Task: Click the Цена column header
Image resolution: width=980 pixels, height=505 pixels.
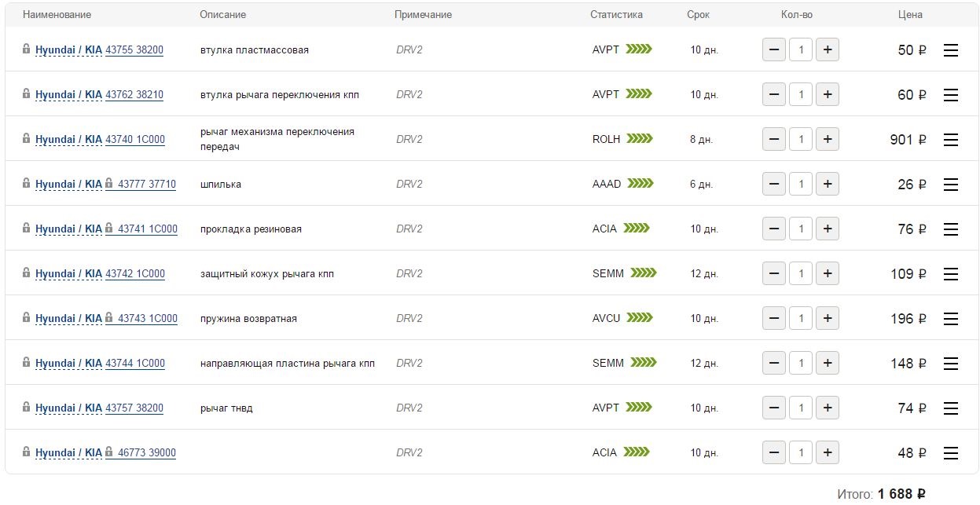Action: (x=910, y=15)
